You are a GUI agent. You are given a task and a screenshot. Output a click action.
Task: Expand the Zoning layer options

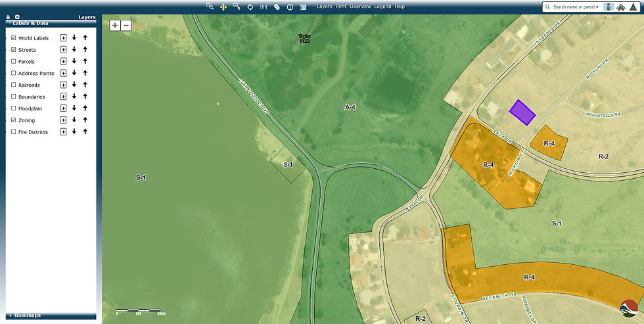pos(63,120)
